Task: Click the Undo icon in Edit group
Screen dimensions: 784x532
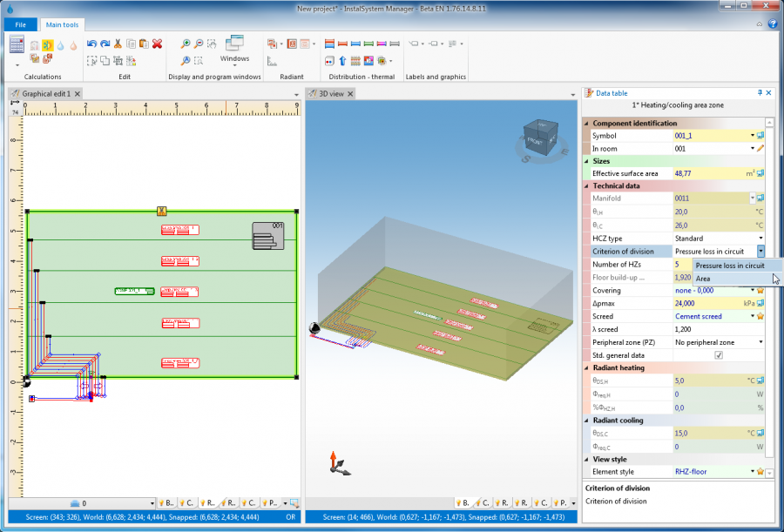Action: pyautogui.click(x=91, y=44)
